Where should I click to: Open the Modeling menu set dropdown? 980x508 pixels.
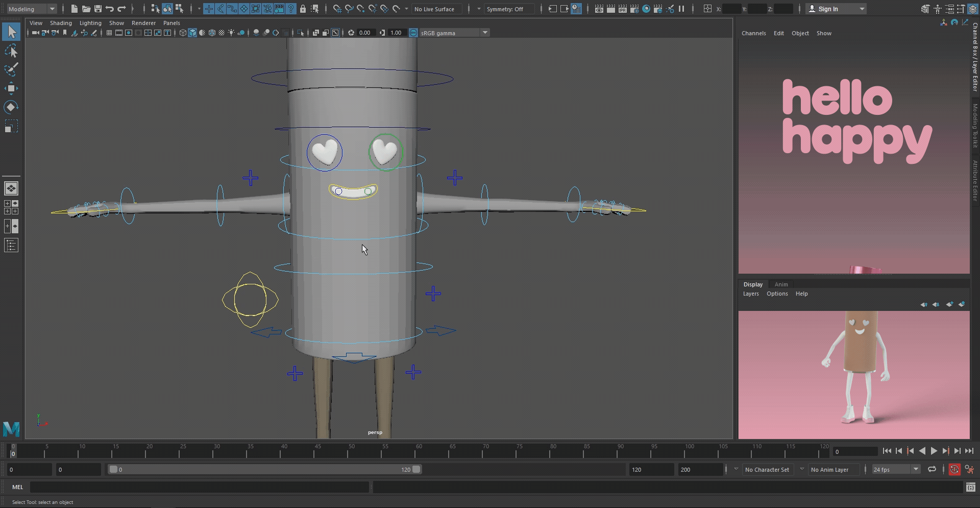(x=31, y=9)
